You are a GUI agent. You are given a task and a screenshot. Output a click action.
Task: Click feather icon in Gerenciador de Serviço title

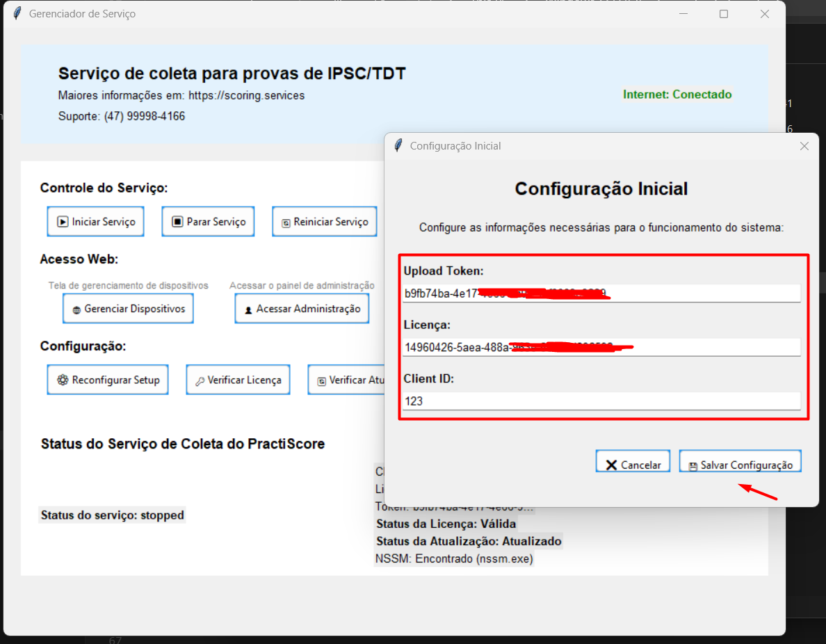17,13
